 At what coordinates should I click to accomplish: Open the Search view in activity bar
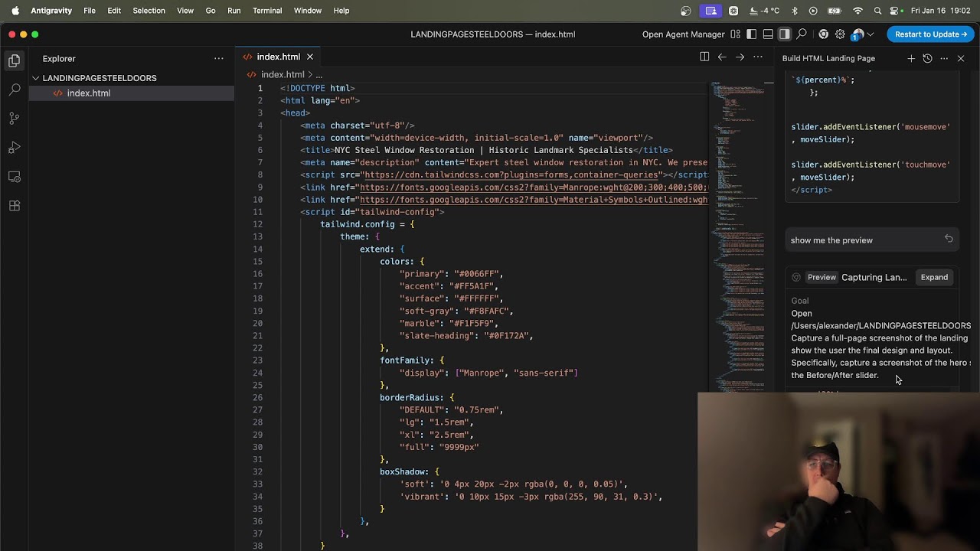pos(14,90)
